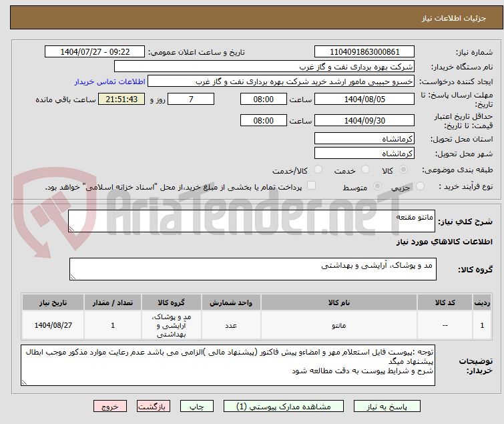Click the گروه کالا column header
The width and height of the screenshot is (504, 424).
pos(172,302)
